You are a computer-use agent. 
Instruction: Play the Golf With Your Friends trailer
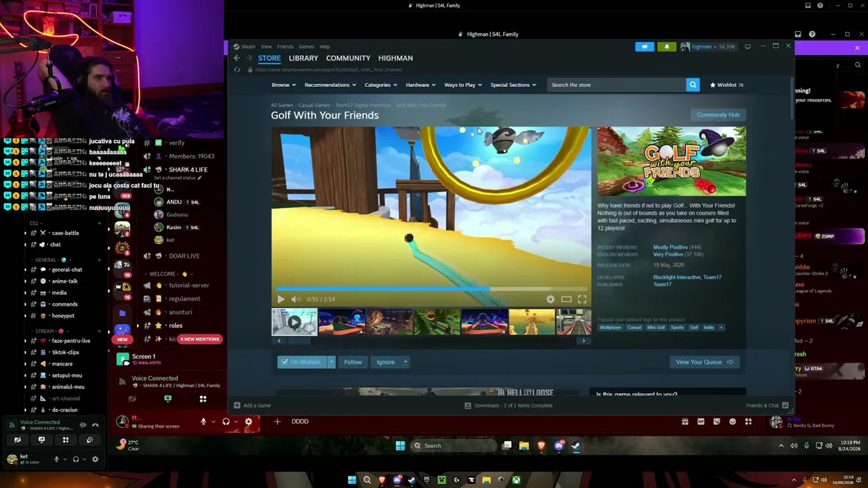[x=281, y=299]
